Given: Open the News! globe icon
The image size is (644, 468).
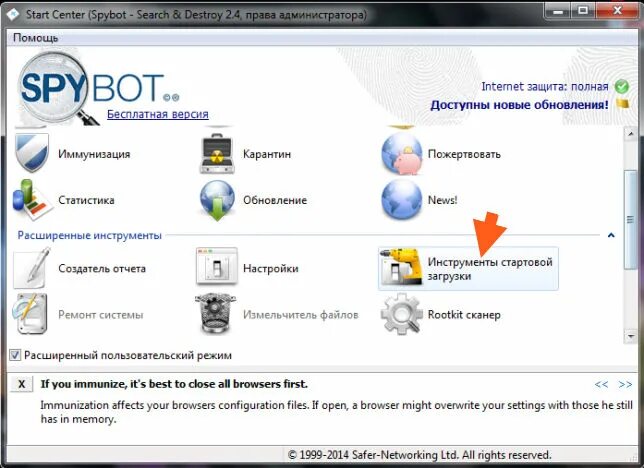Looking at the screenshot, I should (402, 200).
